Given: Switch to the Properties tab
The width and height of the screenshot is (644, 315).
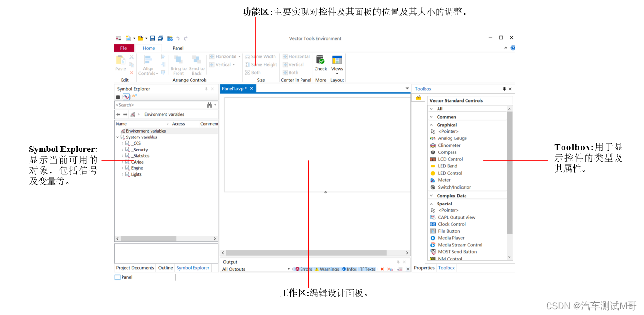Looking at the screenshot, I should (x=425, y=268).
